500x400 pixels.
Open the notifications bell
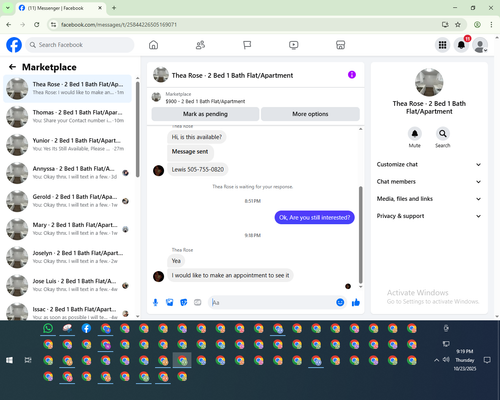pyautogui.click(x=461, y=45)
